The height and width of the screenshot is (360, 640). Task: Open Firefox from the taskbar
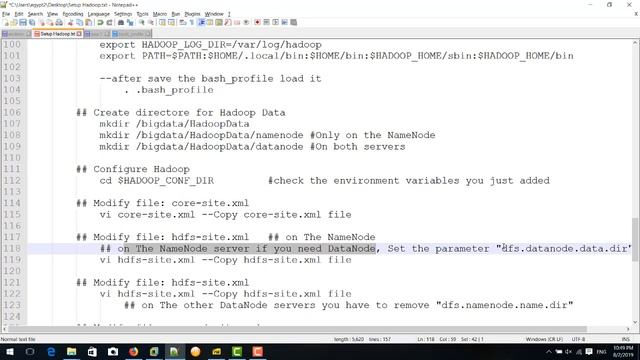pos(133,352)
